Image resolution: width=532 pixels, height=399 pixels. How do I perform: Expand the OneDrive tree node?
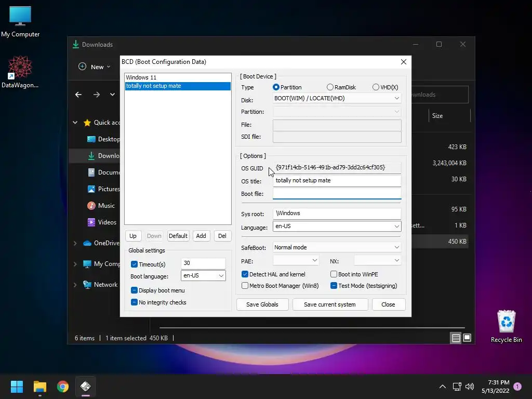click(x=75, y=243)
